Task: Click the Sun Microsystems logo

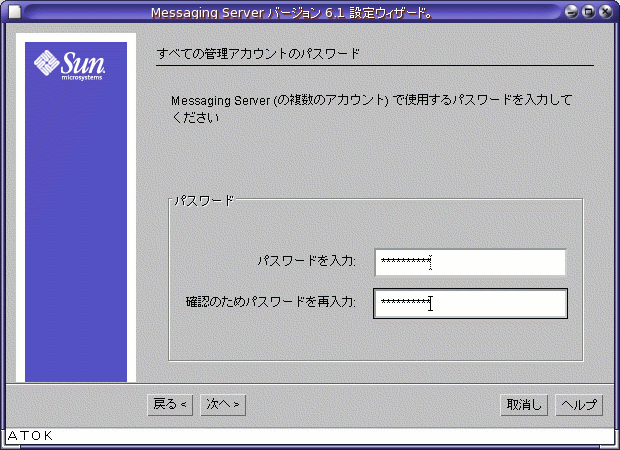Action: click(70, 65)
